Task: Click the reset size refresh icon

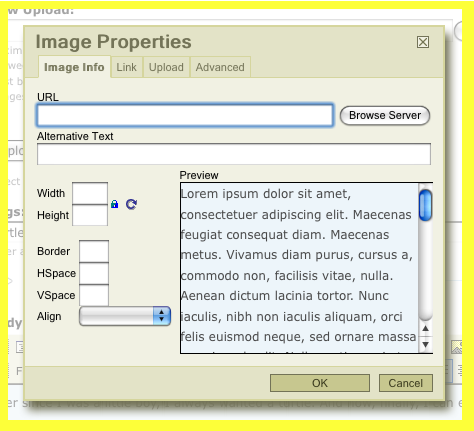Action: click(131, 204)
